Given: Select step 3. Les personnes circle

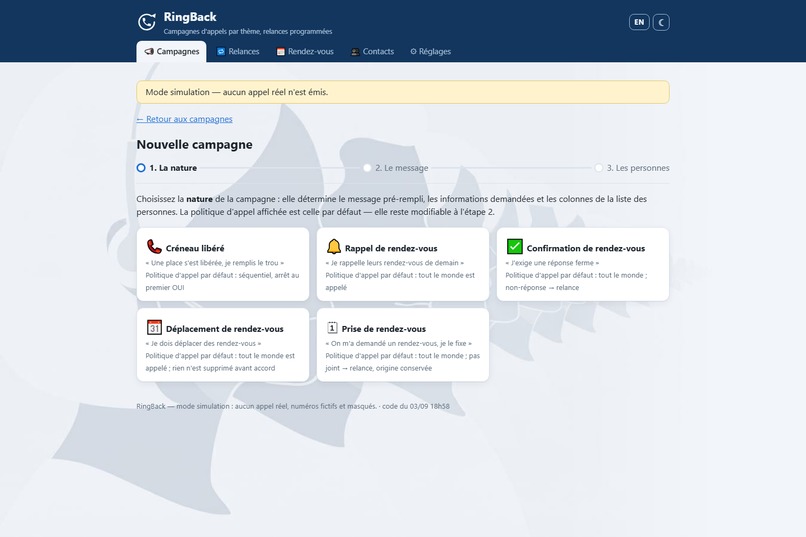Looking at the screenshot, I should tap(599, 168).
